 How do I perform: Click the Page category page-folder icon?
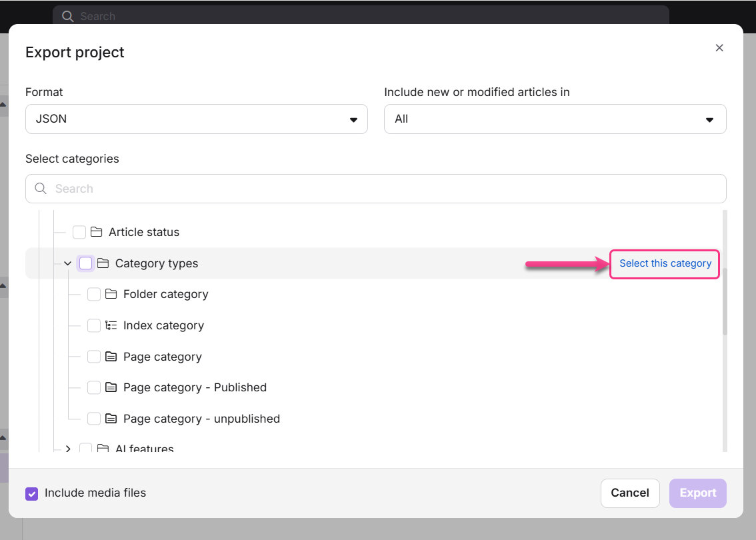coord(111,357)
